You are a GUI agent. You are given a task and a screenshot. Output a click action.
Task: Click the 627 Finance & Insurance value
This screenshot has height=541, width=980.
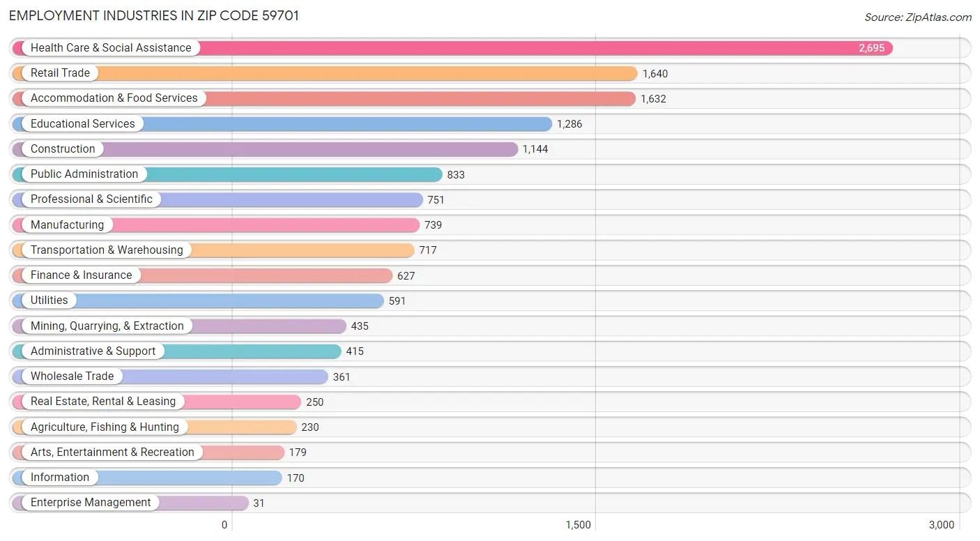point(406,275)
